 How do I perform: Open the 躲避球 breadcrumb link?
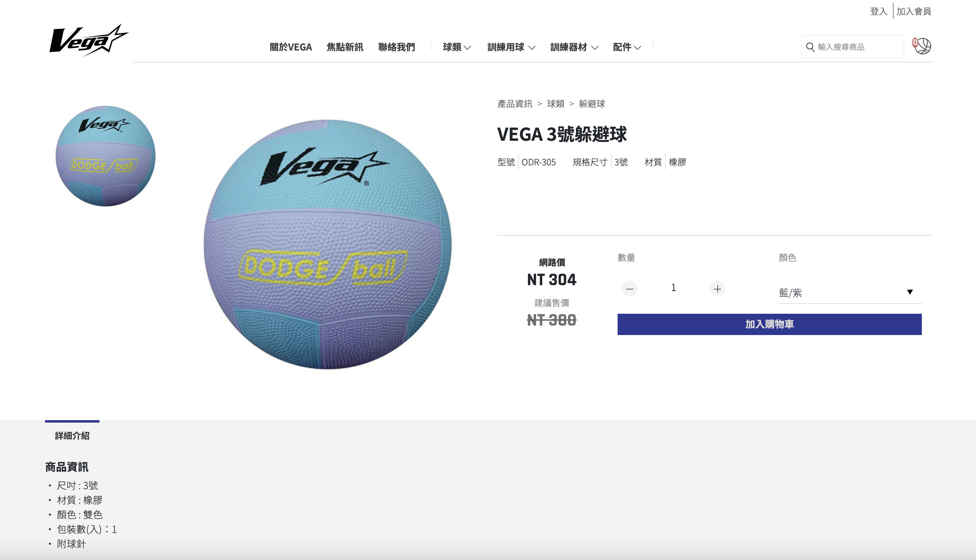pos(591,104)
